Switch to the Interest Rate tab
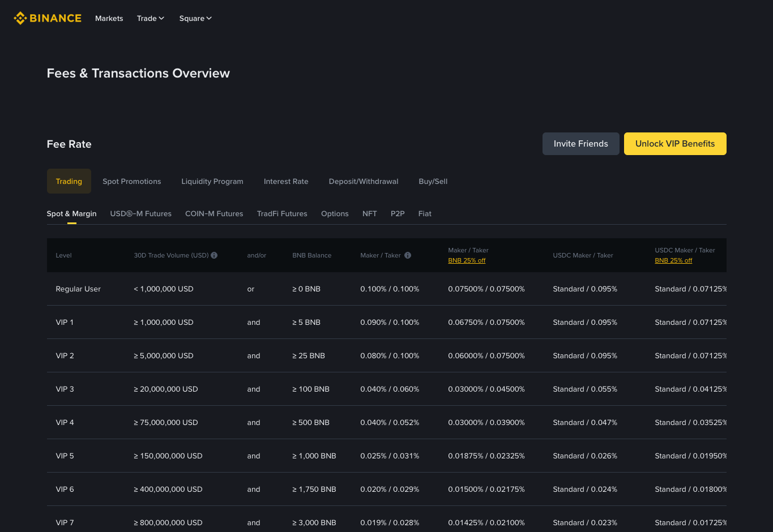This screenshot has width=773, height=532. pyautogui.click(x=286, y=181)
